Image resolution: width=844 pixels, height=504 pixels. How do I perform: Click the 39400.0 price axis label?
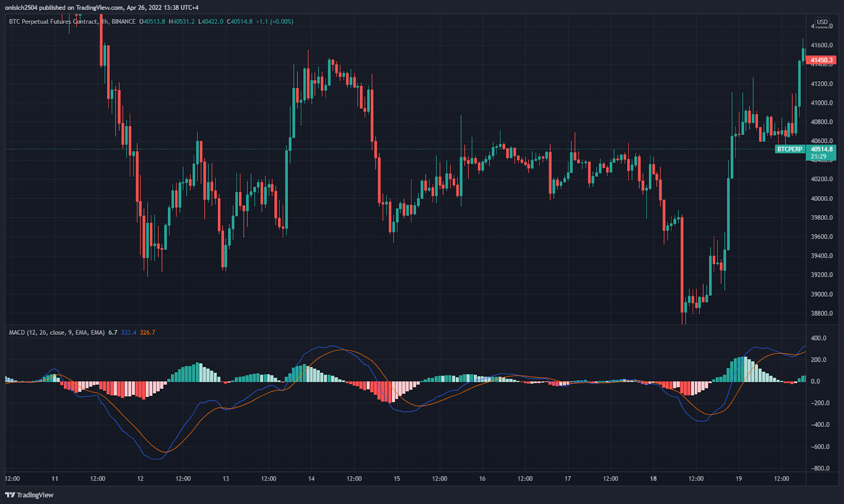(822, 256)
